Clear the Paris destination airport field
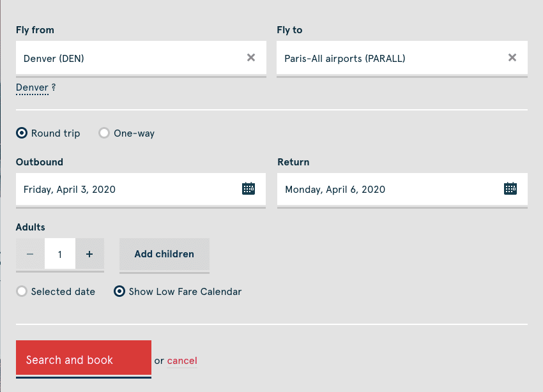This screenshot has height=392, width=543. 512,57
